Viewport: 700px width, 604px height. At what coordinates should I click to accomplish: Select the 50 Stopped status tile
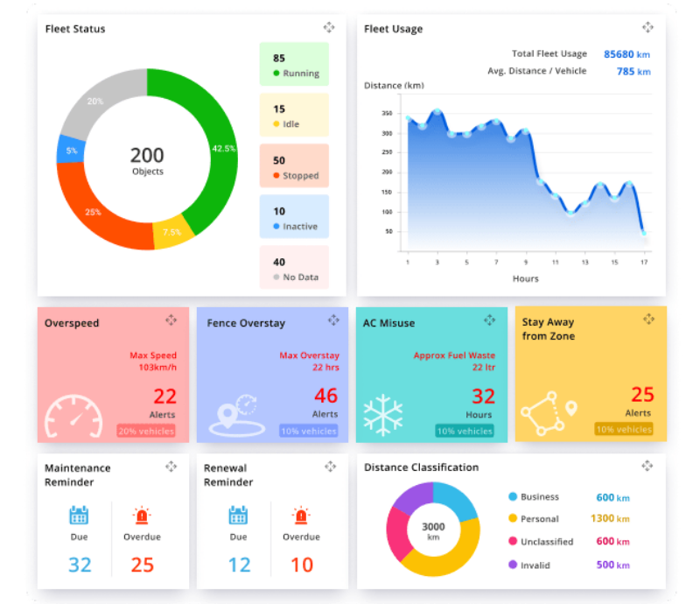294,167
